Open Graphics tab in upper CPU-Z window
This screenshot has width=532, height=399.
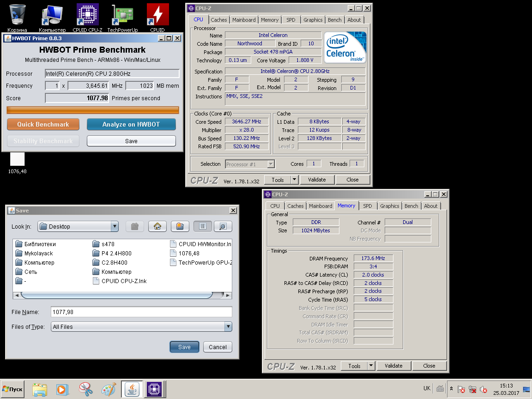coord(313,20)
